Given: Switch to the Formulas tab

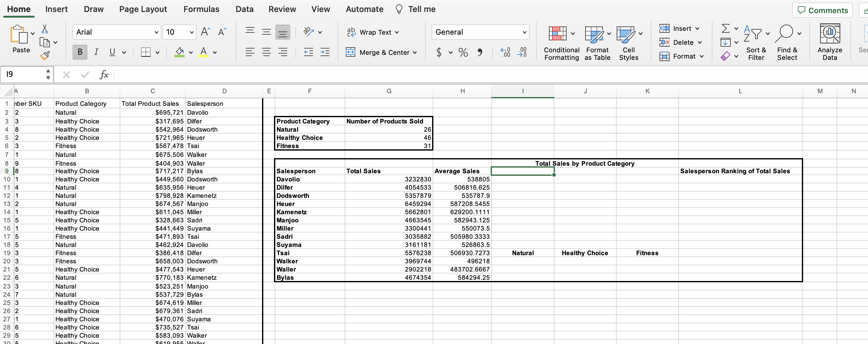Looking at the screenshot, I should pyautogui.click(x=202, y=9).
